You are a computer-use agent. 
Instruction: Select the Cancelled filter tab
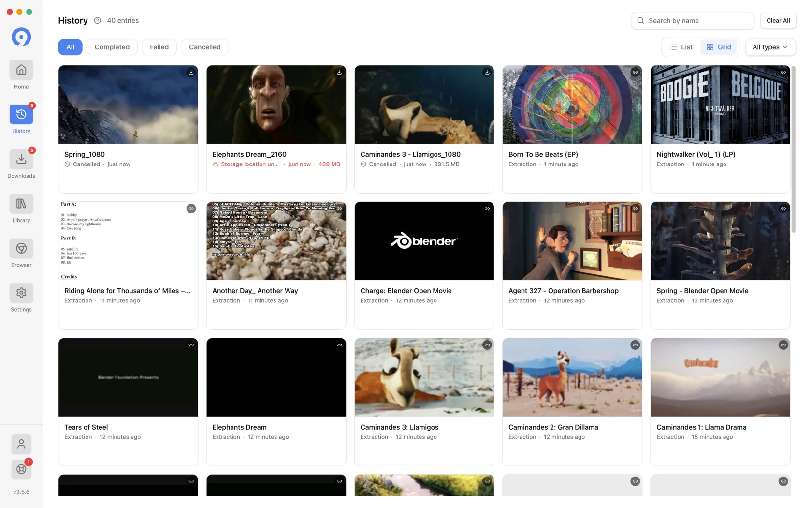[x=204, y=47]
